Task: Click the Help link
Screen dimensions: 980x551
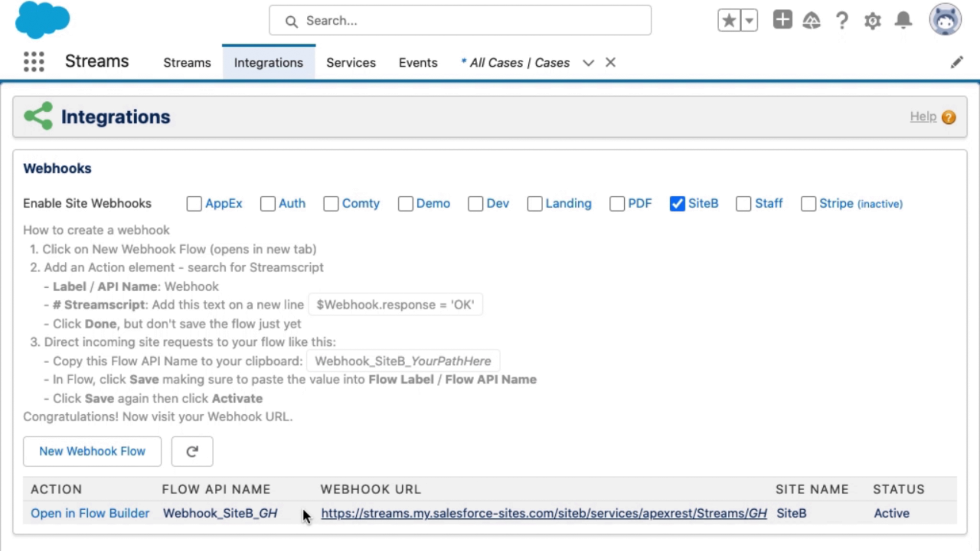Action: pyautogui.click(x=923, y=117)
